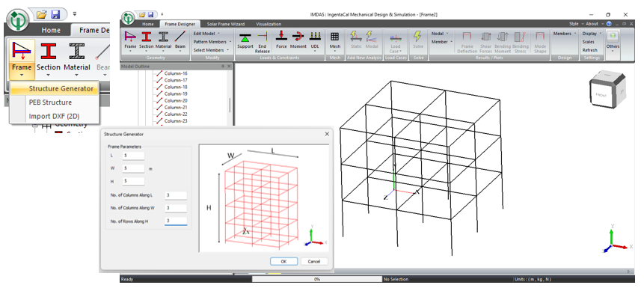This screenshot has width=644, height=291.
Task: Select Column-20 in the Model Outline
Action: pos(176,101)
